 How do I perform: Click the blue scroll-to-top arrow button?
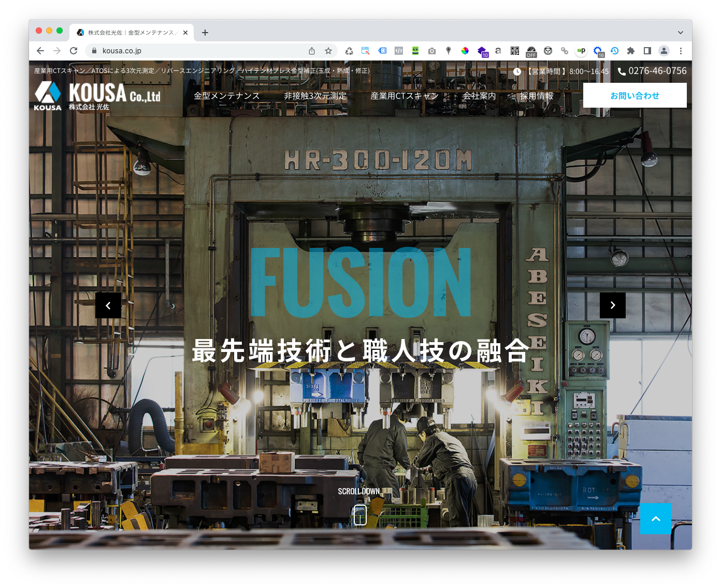click(655, 518)
